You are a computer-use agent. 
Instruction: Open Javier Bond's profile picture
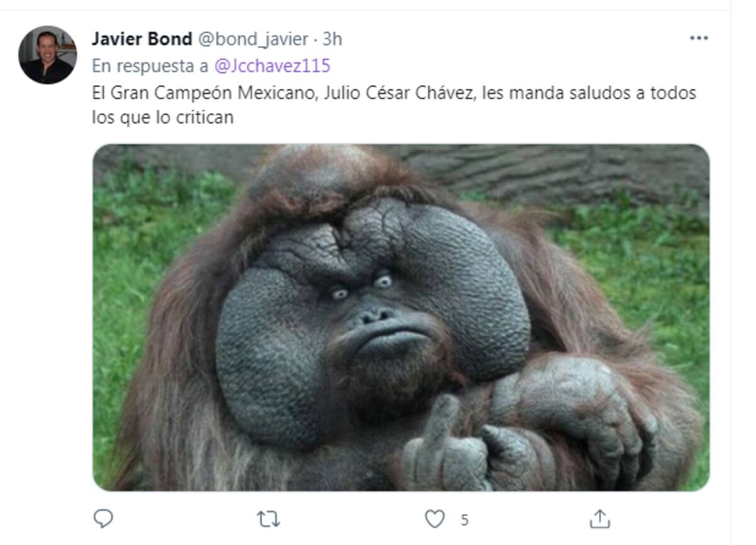tap(47, 55)
